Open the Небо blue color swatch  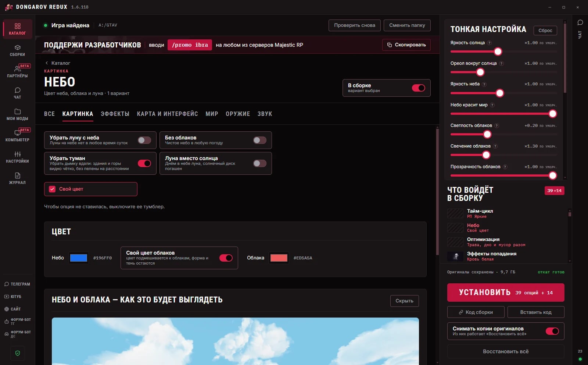(x=79, y=258)
